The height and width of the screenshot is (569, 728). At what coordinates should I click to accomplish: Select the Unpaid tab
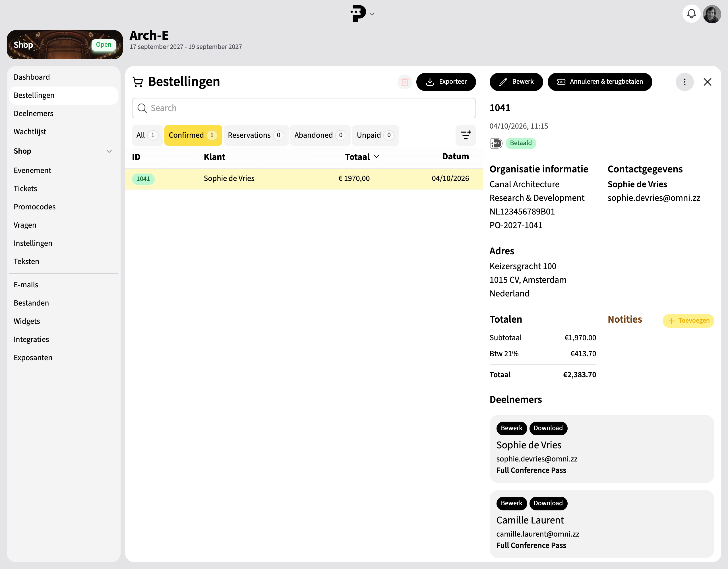pyautogui.click(x=375, y=135)
